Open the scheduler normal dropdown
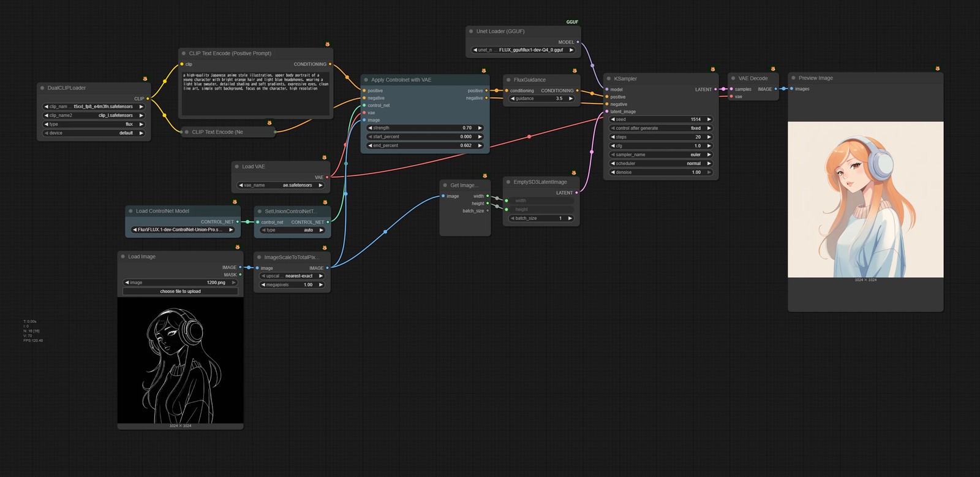This screenshot has width=980, height=477. point(660,164)
